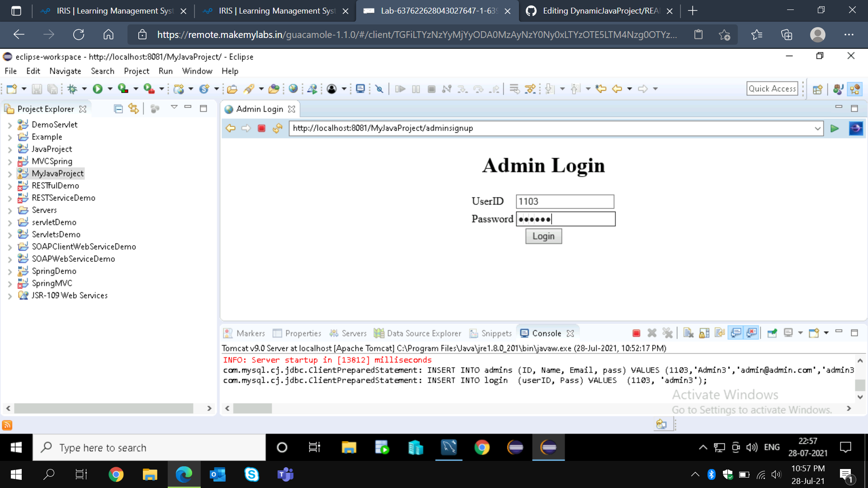Expand the SpringMVC project node

10,284
